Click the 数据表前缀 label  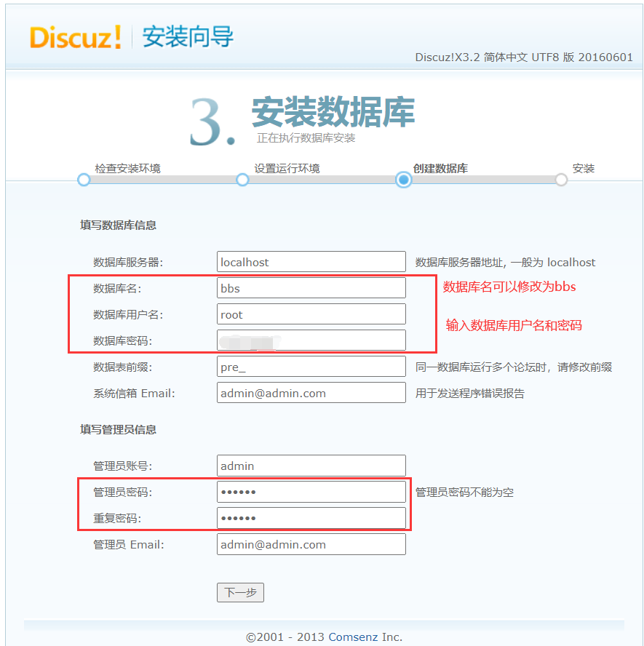pyautogui.click(x=123, y=367)
